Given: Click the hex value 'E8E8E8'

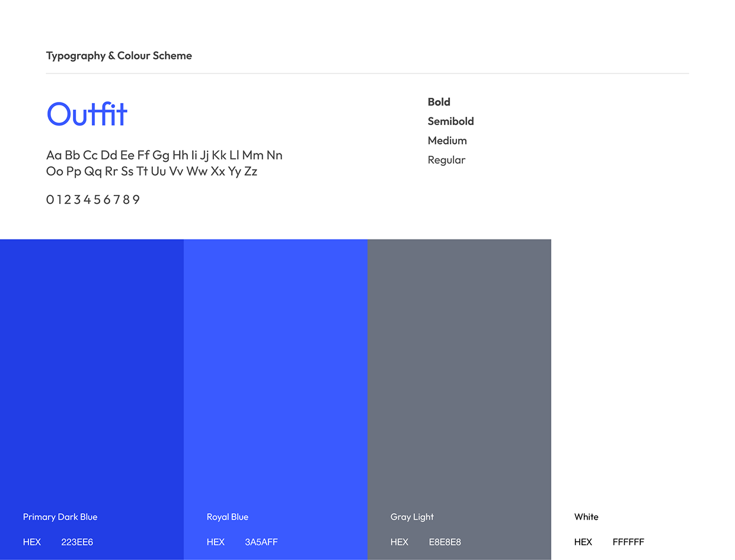Looking at the screenshot, I should 445,542.
